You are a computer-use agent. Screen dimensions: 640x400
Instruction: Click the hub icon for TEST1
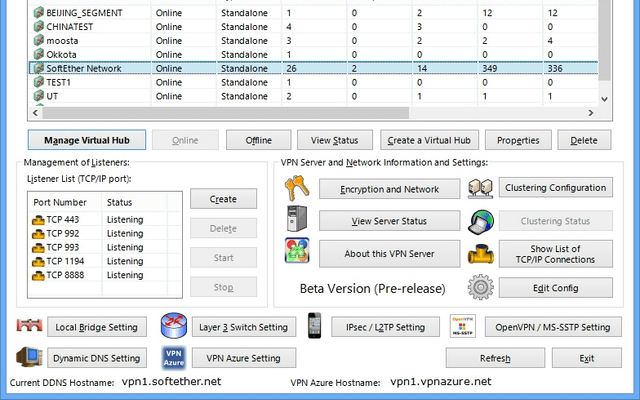pyautogui.click(x=38, y=82)
